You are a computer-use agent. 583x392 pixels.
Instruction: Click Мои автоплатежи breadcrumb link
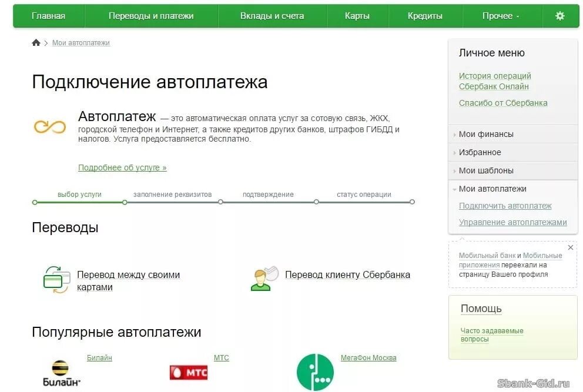point(81,43)
